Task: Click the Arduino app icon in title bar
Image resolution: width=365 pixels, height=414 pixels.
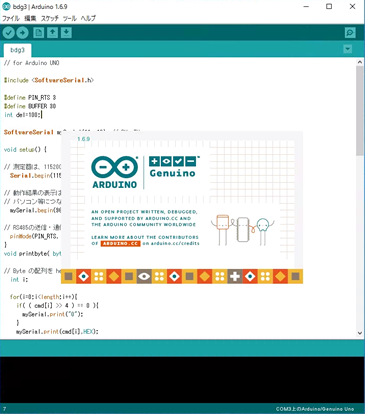Action: pos(6,6)
